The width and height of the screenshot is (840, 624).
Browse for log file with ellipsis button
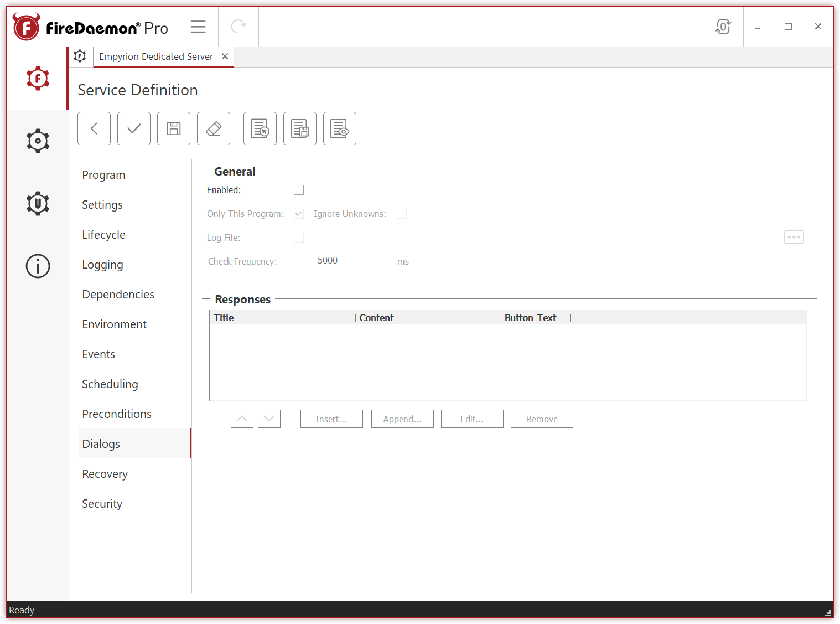(x=794, y=237)
